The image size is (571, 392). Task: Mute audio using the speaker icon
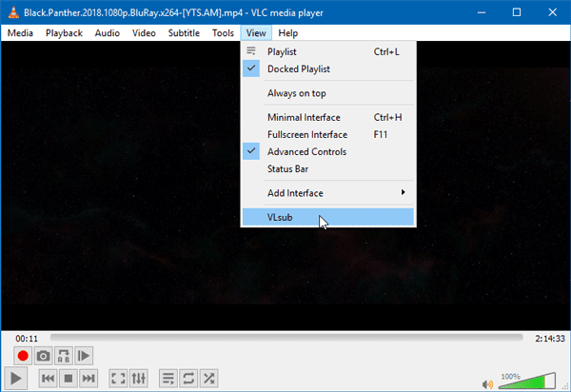tap(487, 383)
